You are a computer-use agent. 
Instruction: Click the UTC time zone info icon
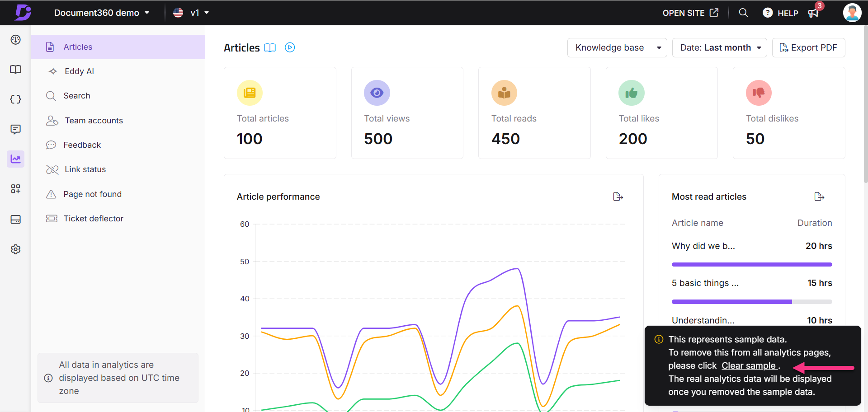(48, 378)
